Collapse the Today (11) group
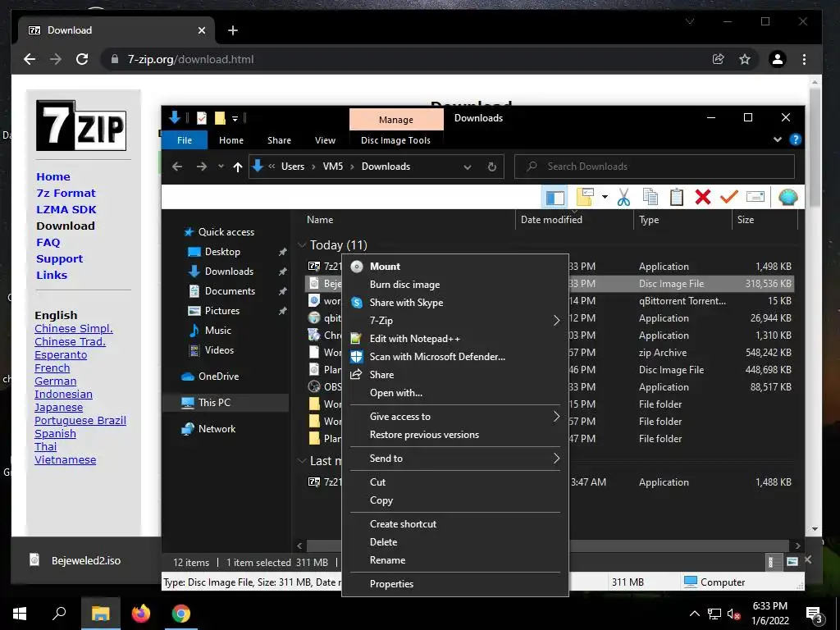 302,245
